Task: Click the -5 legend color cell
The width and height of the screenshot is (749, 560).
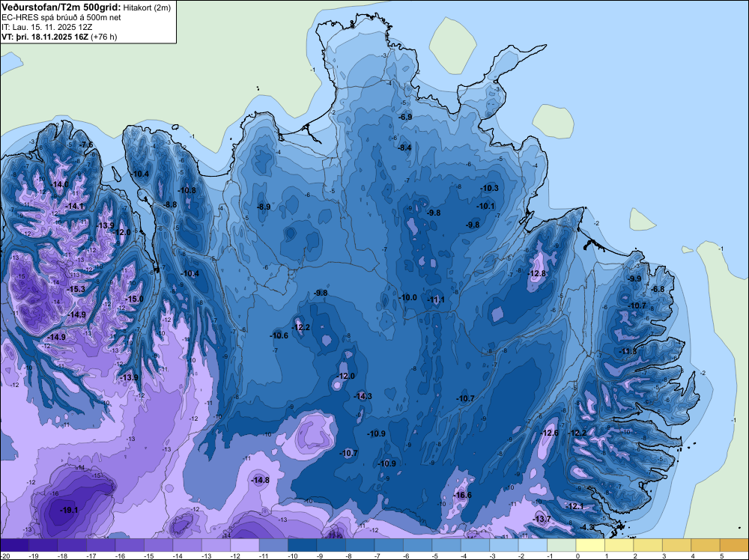Action: [x=446, y=545]
